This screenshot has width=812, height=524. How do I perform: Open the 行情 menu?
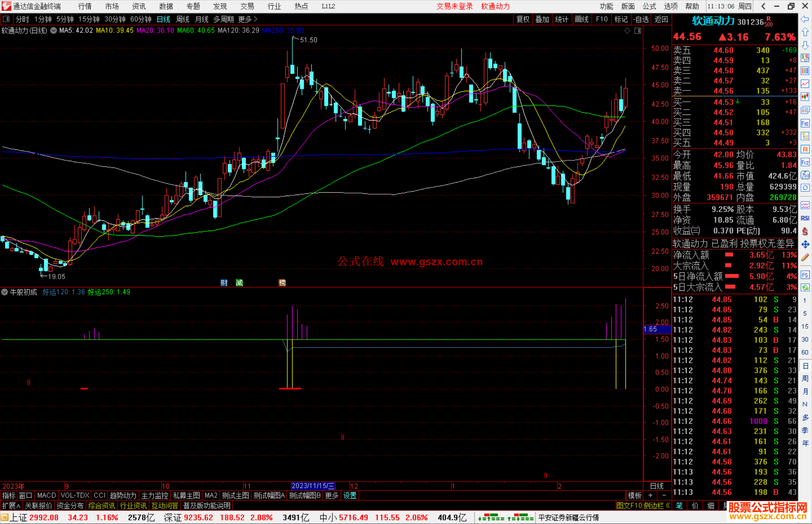(85, 6)
